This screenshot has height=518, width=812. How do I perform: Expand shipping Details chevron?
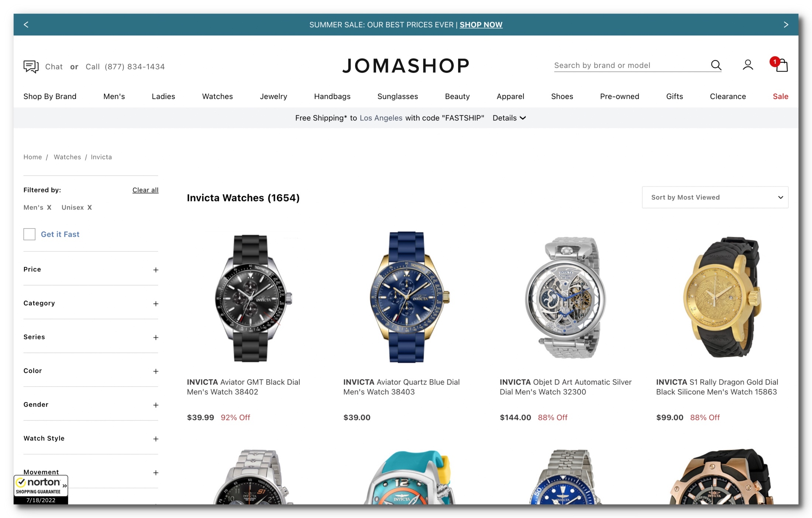[509, 118]
